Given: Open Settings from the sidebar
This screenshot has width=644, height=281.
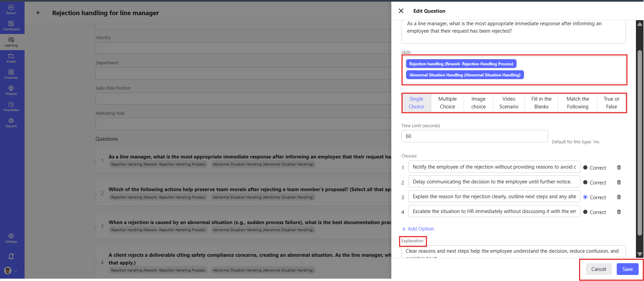Looking at the screenshot, I should pyautogui.click(x=11, y=238).
